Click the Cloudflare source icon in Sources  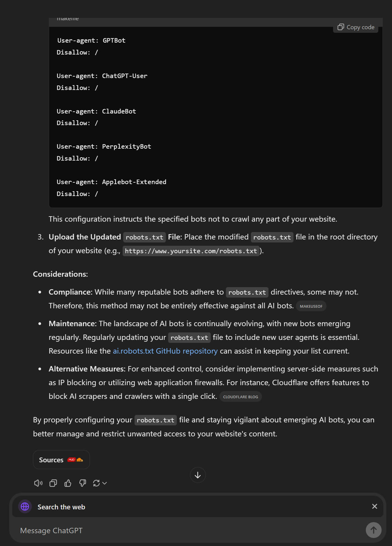80,460
